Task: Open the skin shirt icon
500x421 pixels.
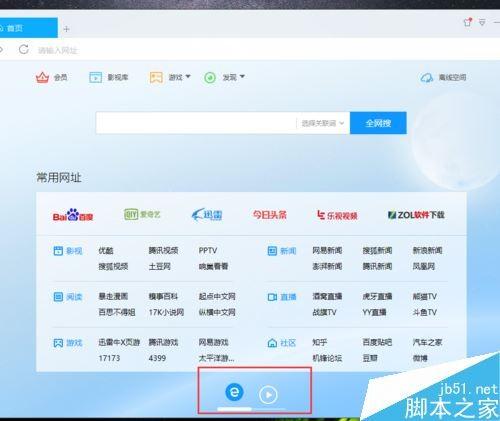Action: [468, 22]
